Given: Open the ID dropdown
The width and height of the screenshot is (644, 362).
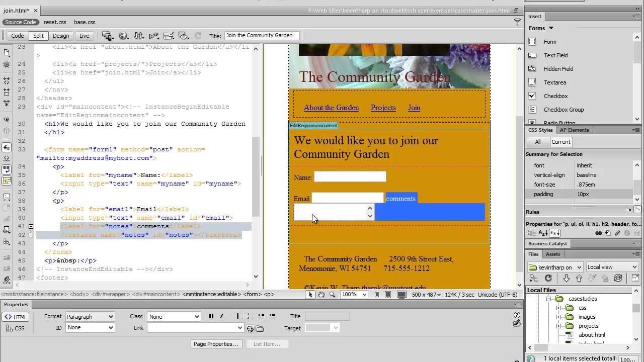Looking at the screenshot, I should click(90, 328).
